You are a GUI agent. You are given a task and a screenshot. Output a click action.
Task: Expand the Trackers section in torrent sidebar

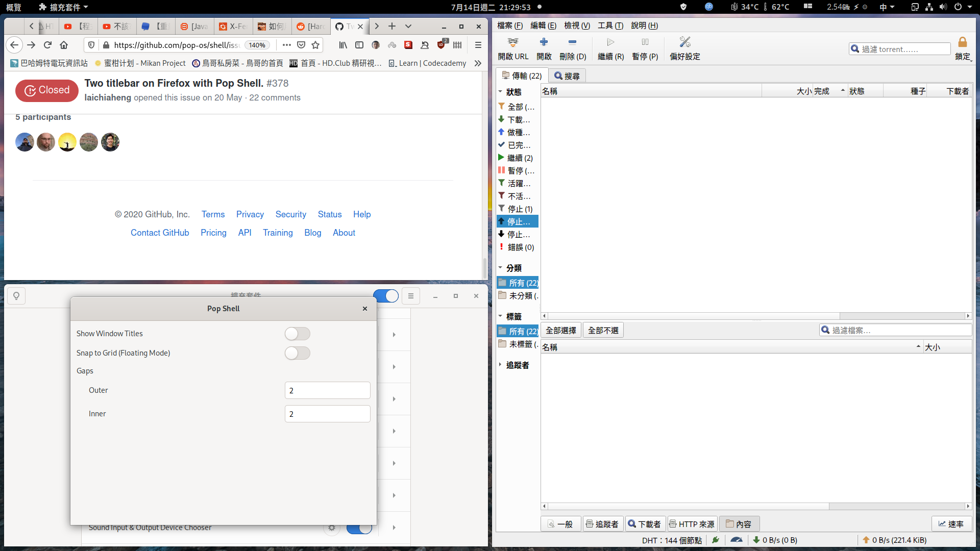[x=500, y=365]
